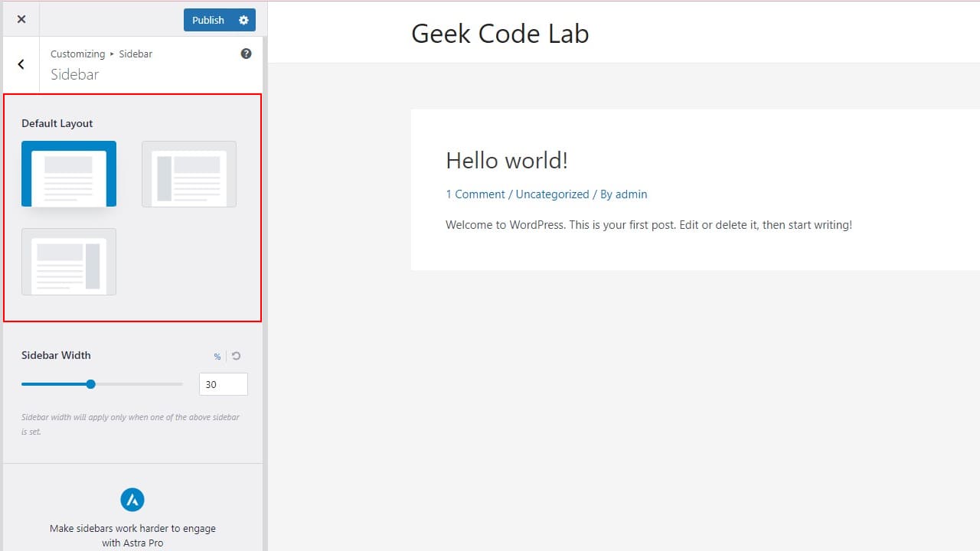Image resolution: width=980 pixels, height=551 pixels.
Task: Select the no sidebar layout option
Action: click(69, 174)
